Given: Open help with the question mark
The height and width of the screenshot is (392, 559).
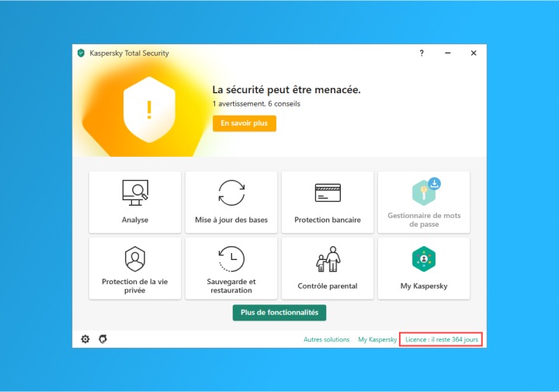Looking at the screenshot, I should [422, 54].
